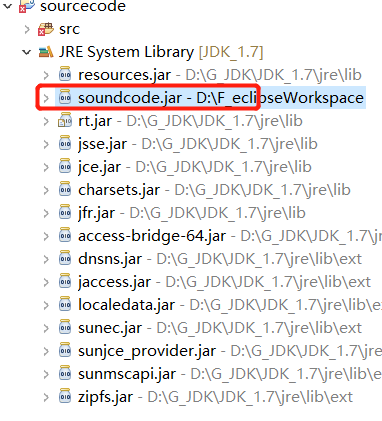This screenshot has height=421, width=382.
Task: Select the soundcode.jar row text
Action: tap(221, 98)
